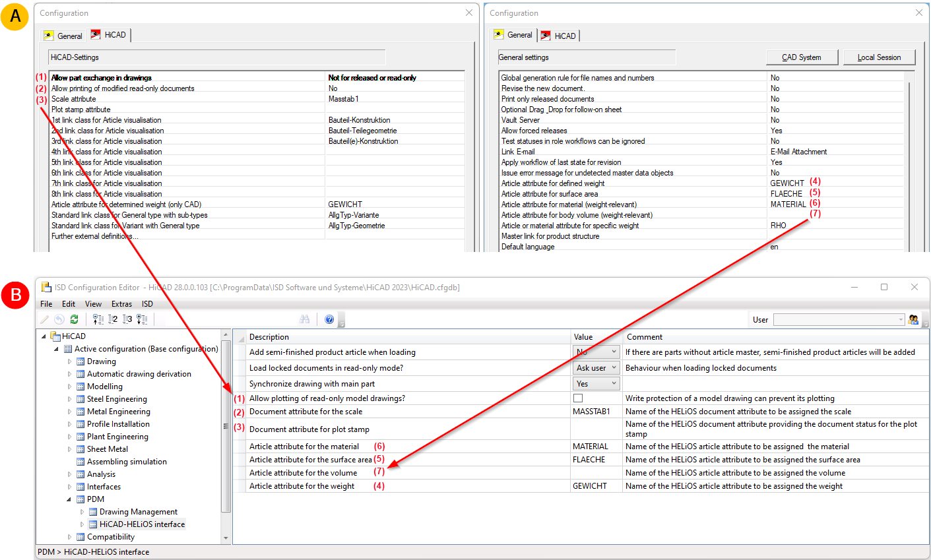Expand the Drawing tree node
This screenshot has height=560, width=931.
pyautogui.click(x=70, y=361)
